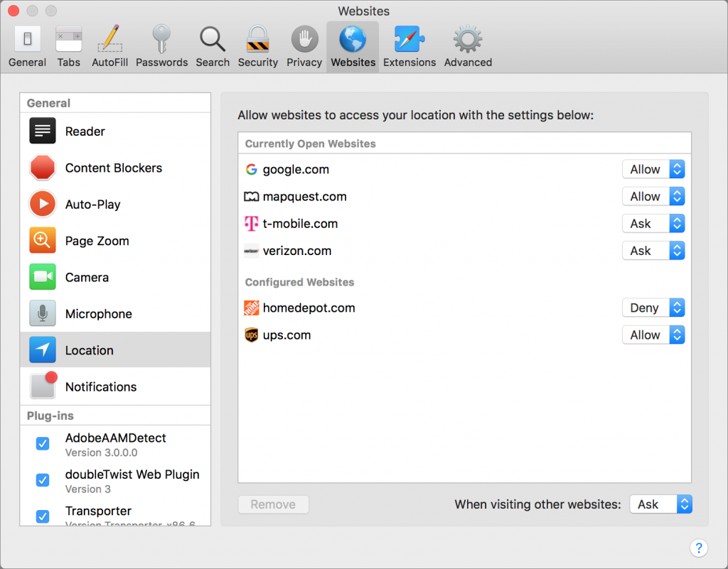
Task: Open the t-mobile.com location permission dropdown
Action: [x=653, y=224]
